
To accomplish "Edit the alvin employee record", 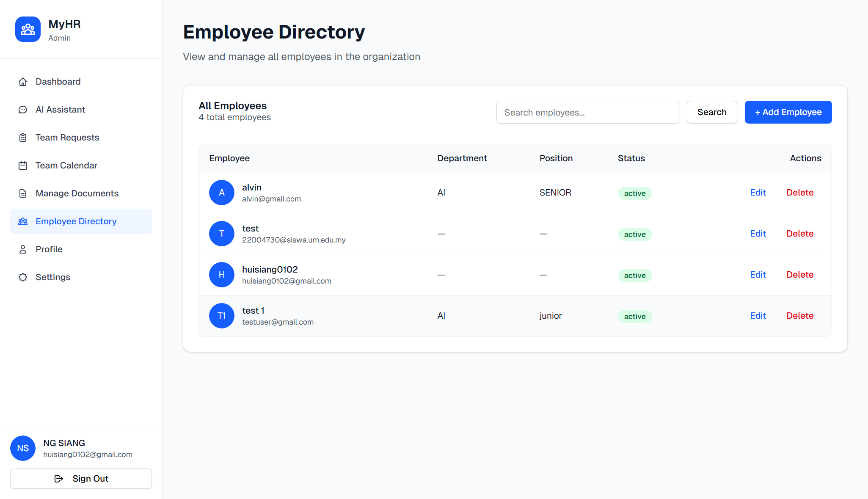I will tap(758, 193).
